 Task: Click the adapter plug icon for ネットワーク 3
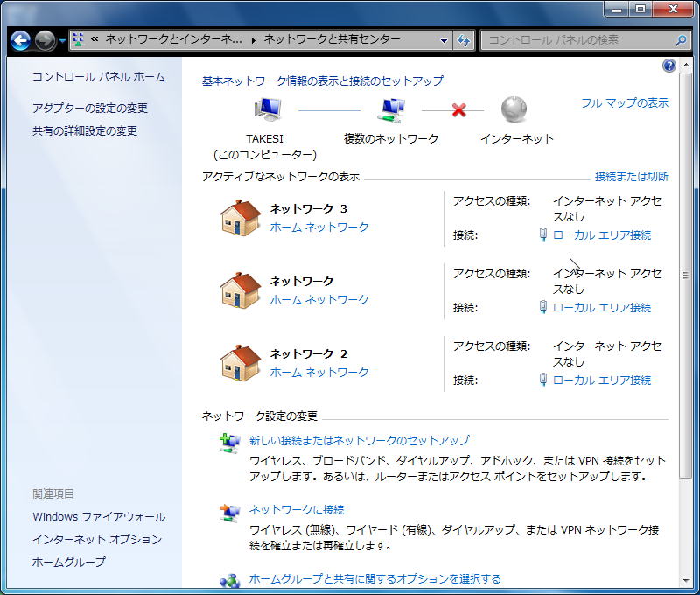[542, 234]
